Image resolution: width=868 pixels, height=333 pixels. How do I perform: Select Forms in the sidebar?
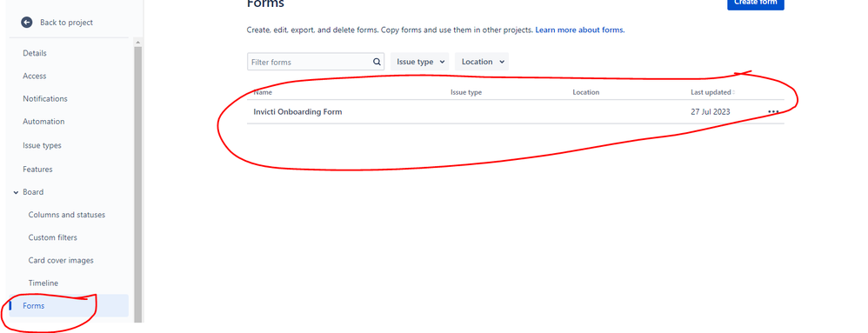click(x=69, y=306)
